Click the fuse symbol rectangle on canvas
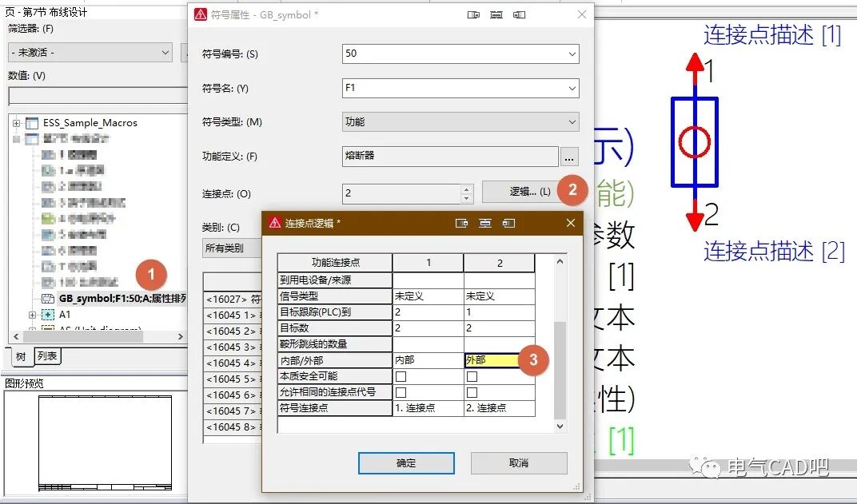 695,142
